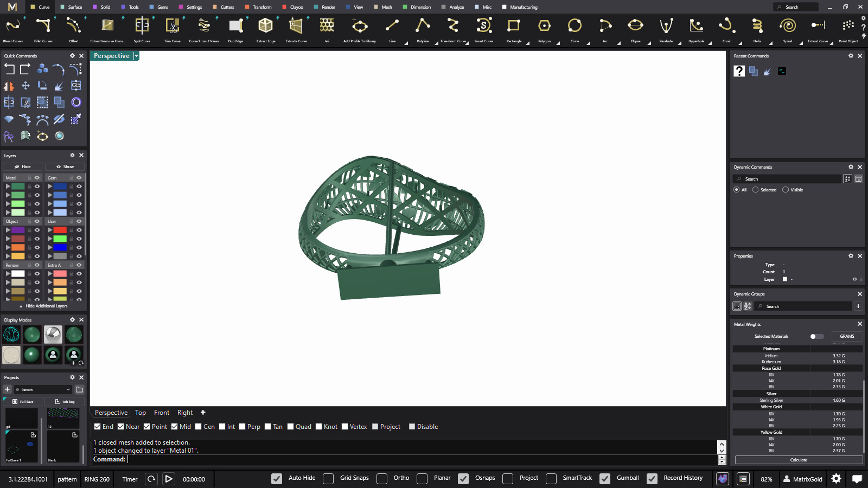The height and width of the screenshot is (488, 868).
Task: Select the Polygon tool
Action: 544,29
